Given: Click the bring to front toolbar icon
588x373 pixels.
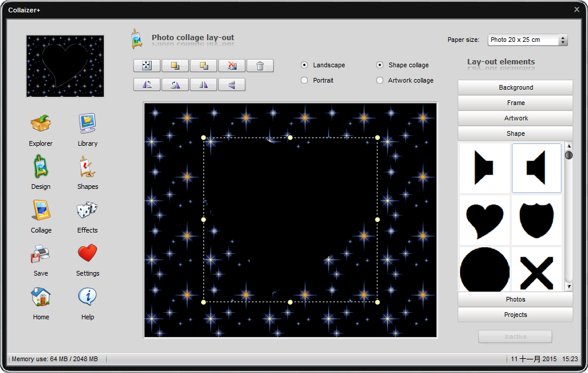Looking at the screenshot, I should tap(175, 66).
